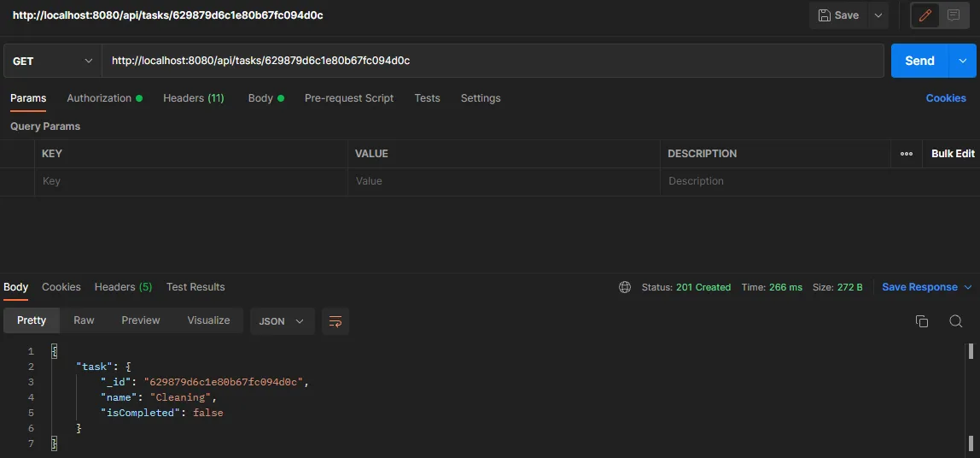The image size is (980, 458).
Task: Open the Save options dropdown arrow
Action: click(878, 15)
